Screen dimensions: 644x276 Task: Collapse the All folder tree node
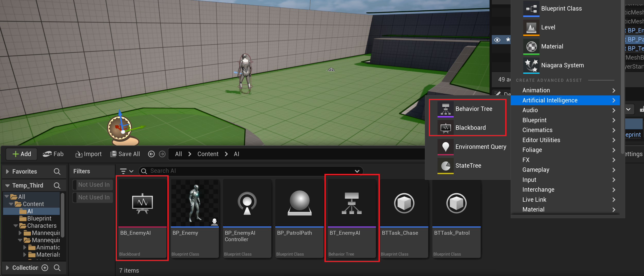point(7,197)
